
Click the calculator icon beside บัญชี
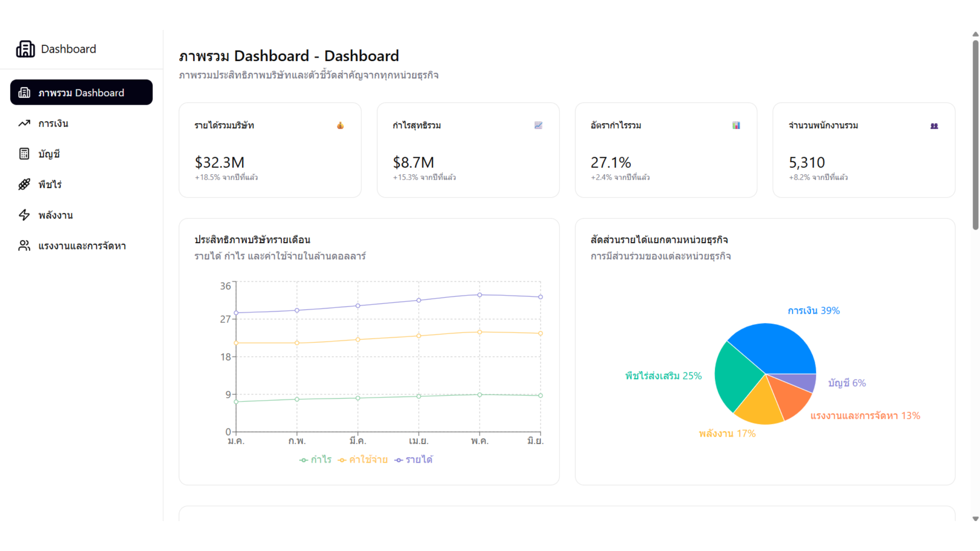tap(24, 154)
